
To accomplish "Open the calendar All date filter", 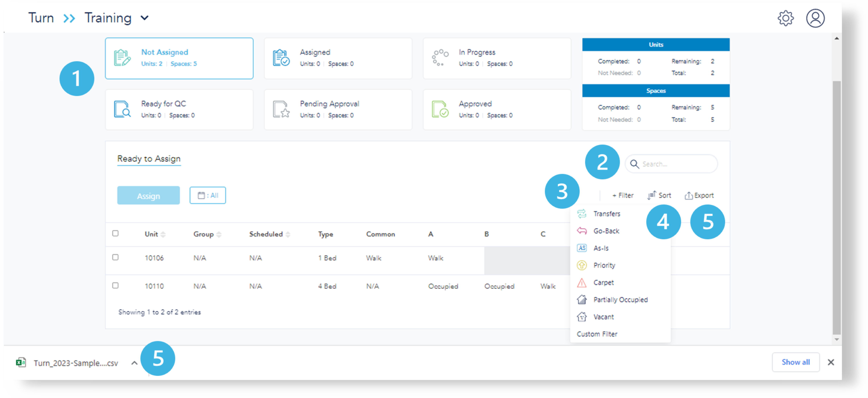I will [x=208, y=195].
